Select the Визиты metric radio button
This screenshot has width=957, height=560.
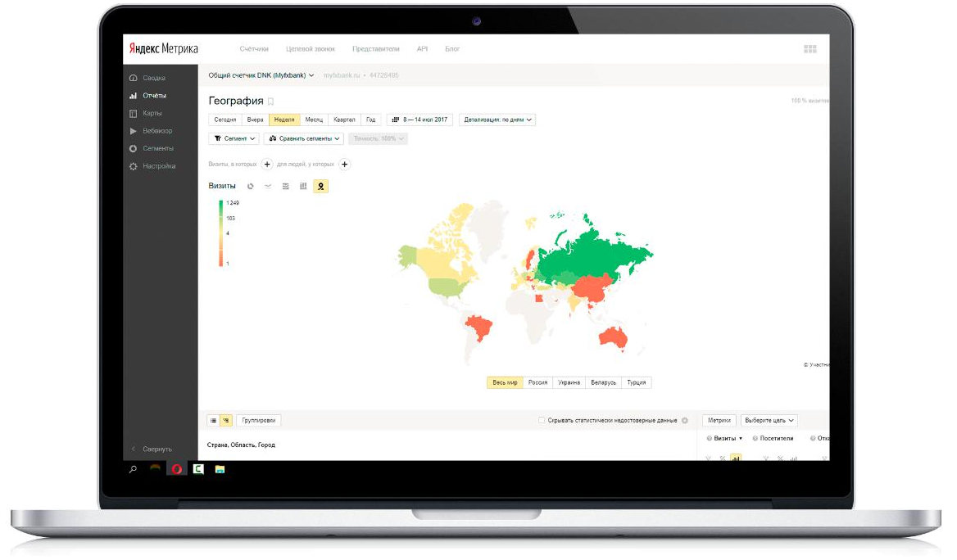point(710,439)
